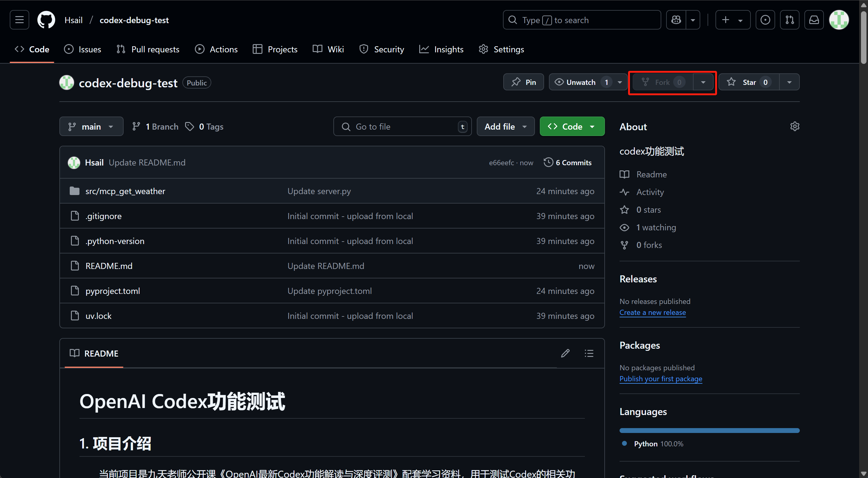
Task: Open the hamburger navigation menu
Action: (x=19, y=20)
